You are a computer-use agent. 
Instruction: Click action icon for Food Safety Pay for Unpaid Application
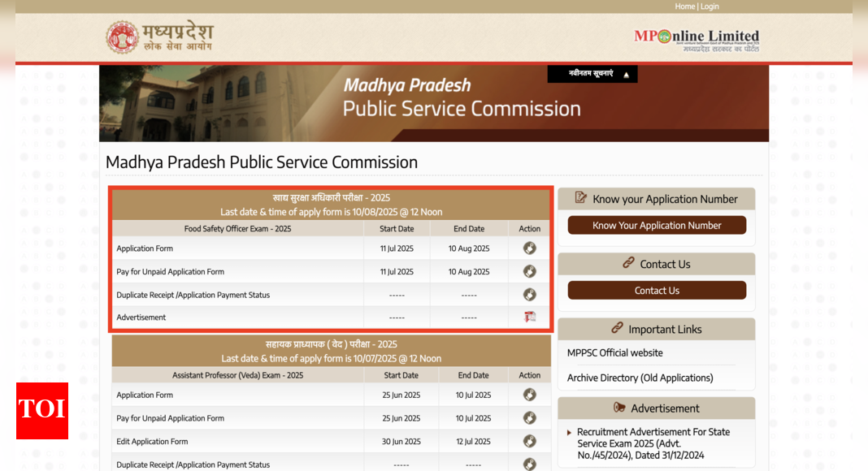click(x=529, y=271)
